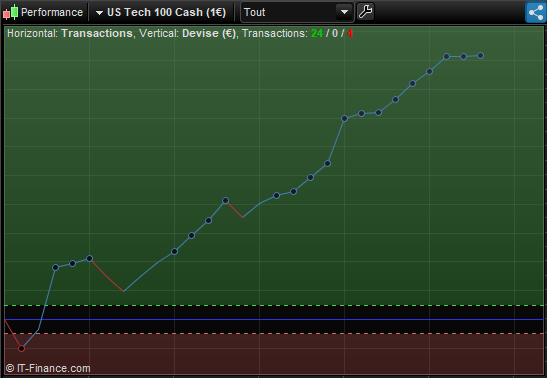Click the red-outlined lowest data point
Image resolution: width=547 pixels, height=378 pixels.
pyautogui.click(x=22, y=348)
